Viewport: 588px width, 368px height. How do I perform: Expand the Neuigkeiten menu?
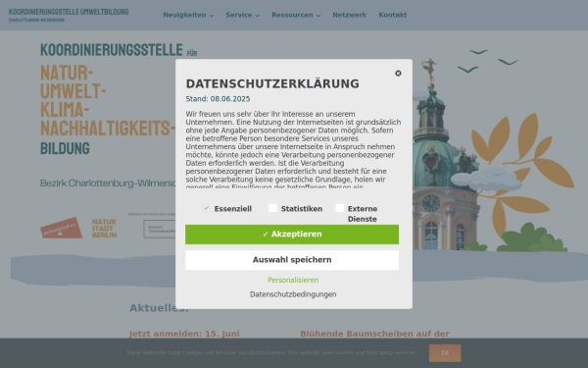188,15
